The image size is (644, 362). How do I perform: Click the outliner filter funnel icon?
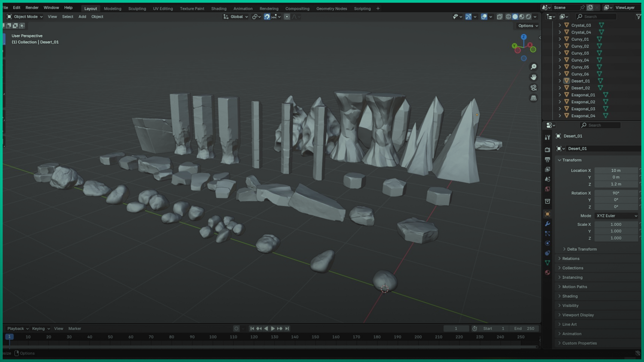(638, 17)
